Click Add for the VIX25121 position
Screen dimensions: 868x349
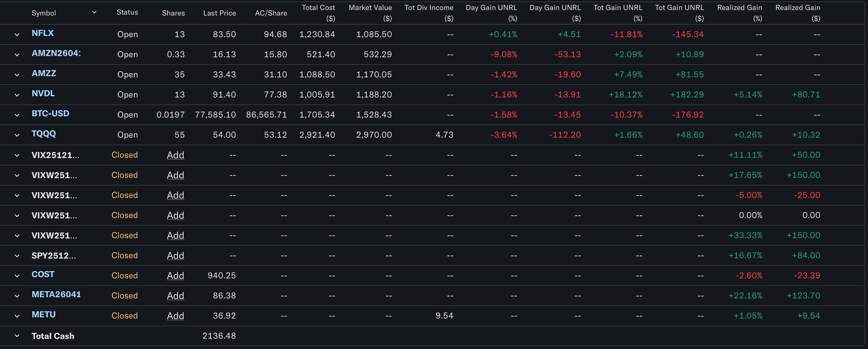pyautogui.click(x=175, y=155)
